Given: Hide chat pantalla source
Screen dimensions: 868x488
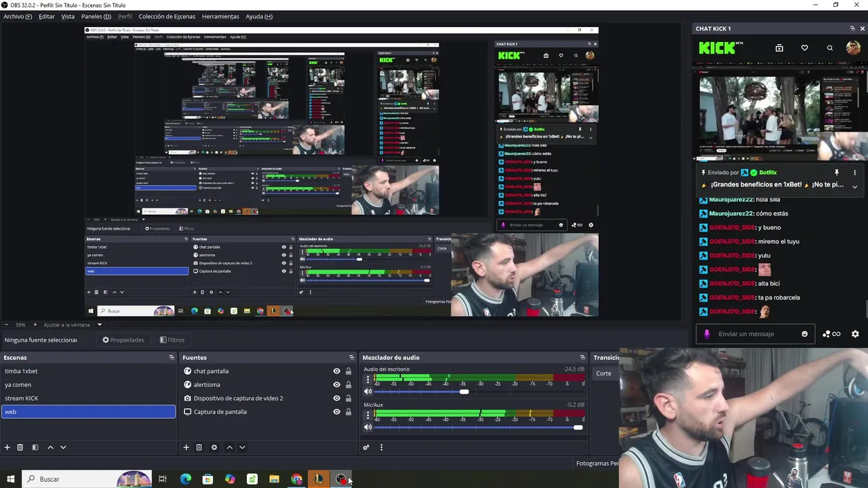Looking at the screenshot, I should [x=336, y=371].
